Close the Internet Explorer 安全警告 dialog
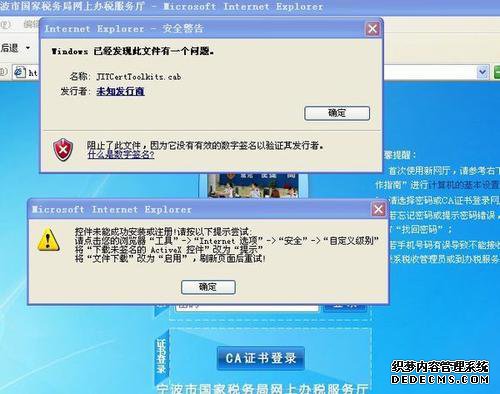 372,29
